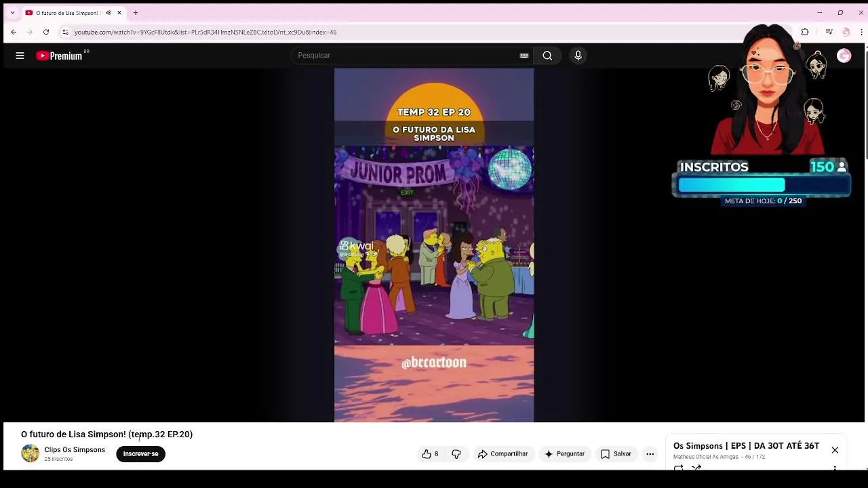Go back with browser back arrow
This screenshot has height=488, width=868.
tap(14, 32)
